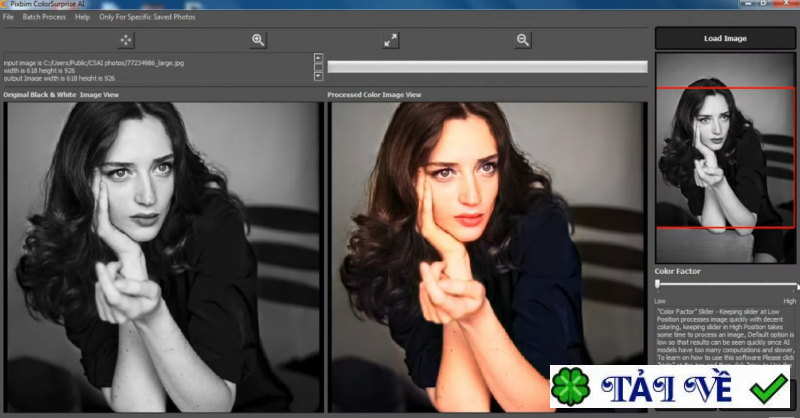
Task: Click the log box scroll down arrow
Action: [x=318, y=76]
